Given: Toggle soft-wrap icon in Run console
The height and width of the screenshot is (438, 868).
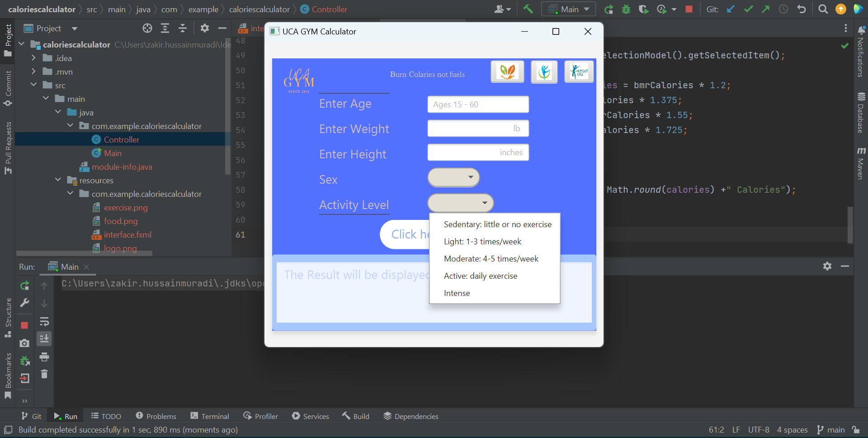Looking at the screenshot, I should tap(44, 322).
